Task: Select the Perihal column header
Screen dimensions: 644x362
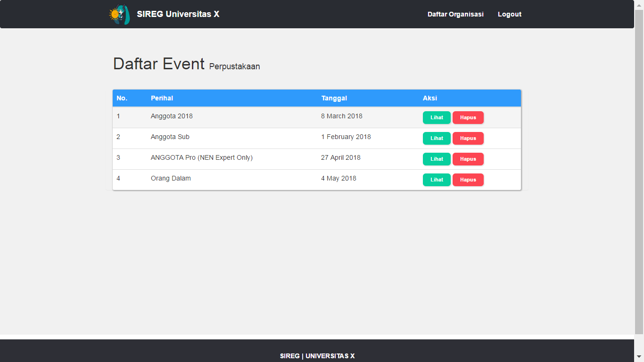Action: click(x=162, y=98)
